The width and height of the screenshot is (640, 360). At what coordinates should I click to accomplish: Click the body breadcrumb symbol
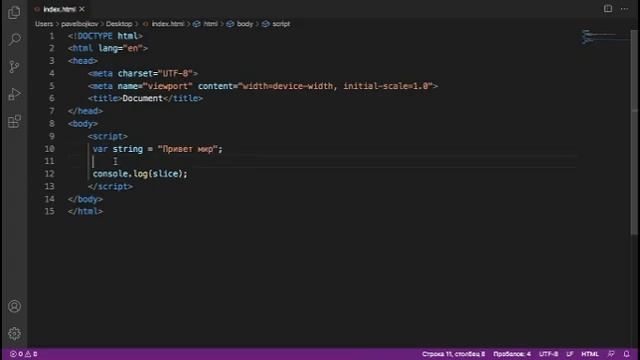245,24
